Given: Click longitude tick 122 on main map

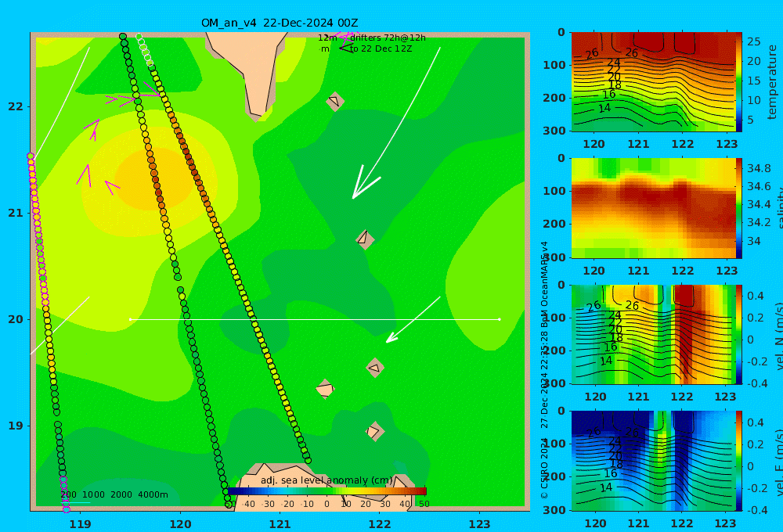Looking at the screenshot, I should pos(380,524).
